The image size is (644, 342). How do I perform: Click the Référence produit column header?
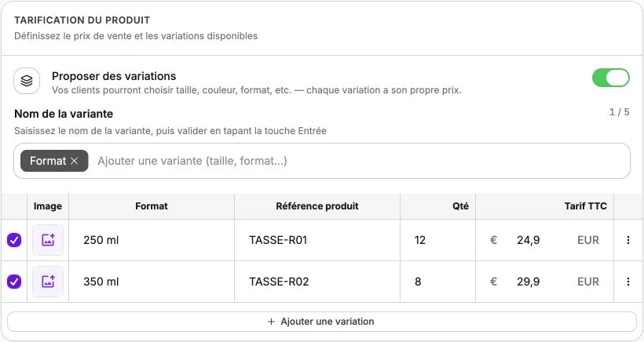coord(317,206)
